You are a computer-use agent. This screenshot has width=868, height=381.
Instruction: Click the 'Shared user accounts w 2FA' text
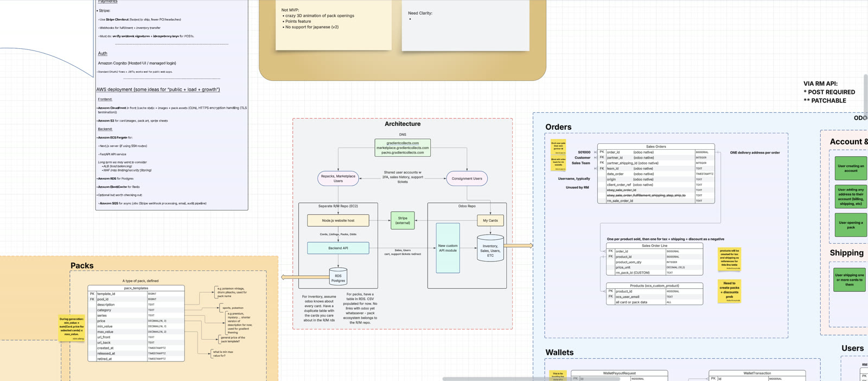point(403,177)
